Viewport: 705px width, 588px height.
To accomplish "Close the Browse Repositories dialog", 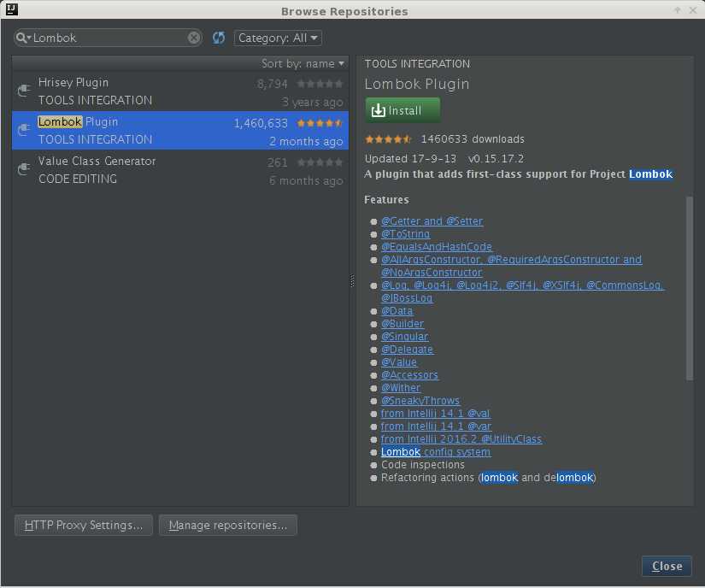I will click(x=667, y=566).
